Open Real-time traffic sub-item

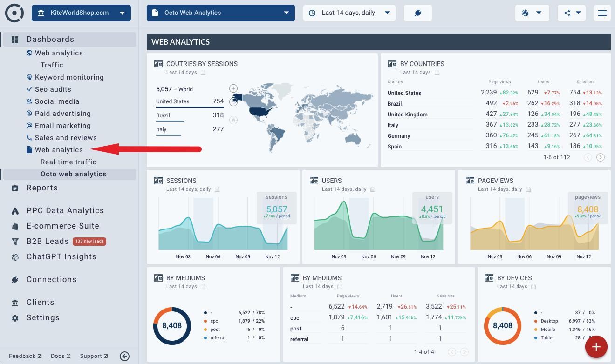pyautogui.click(x=68, y=162)
